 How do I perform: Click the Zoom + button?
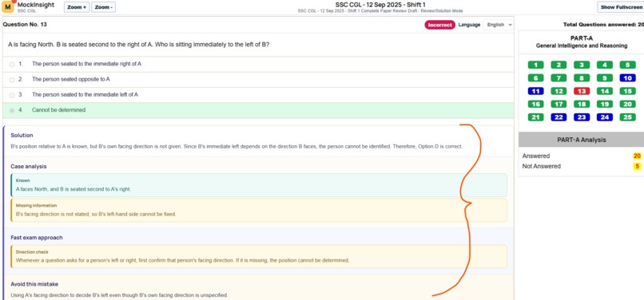point(77,7)
